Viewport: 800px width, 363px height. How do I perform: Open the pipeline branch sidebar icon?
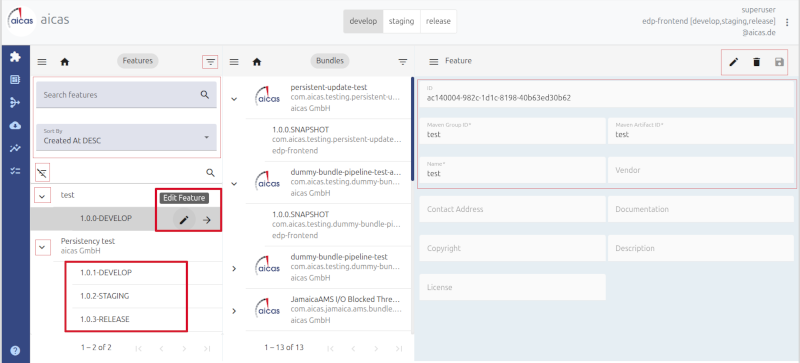[x=15, y=103]
